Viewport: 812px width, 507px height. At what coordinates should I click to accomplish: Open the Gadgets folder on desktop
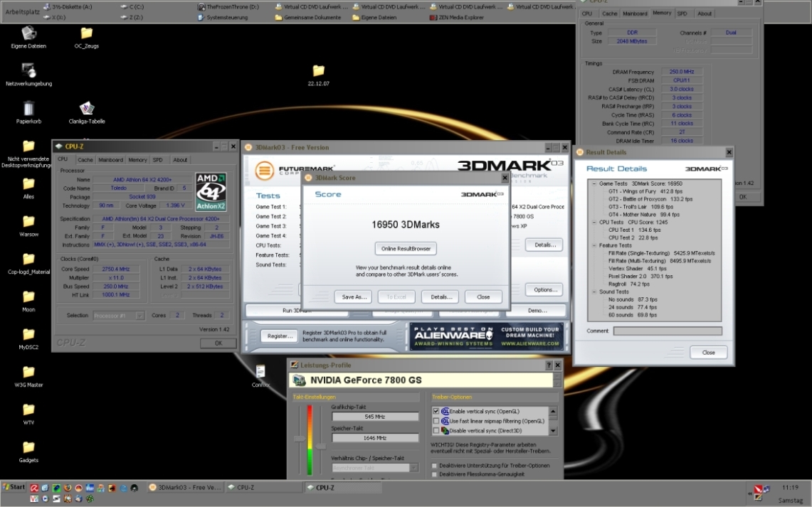(x=28, y=452)
